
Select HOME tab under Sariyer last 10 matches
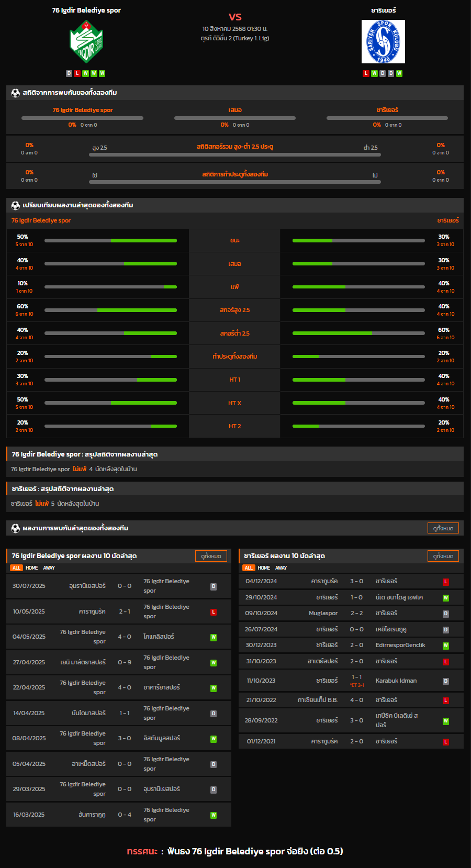[264, 568]
